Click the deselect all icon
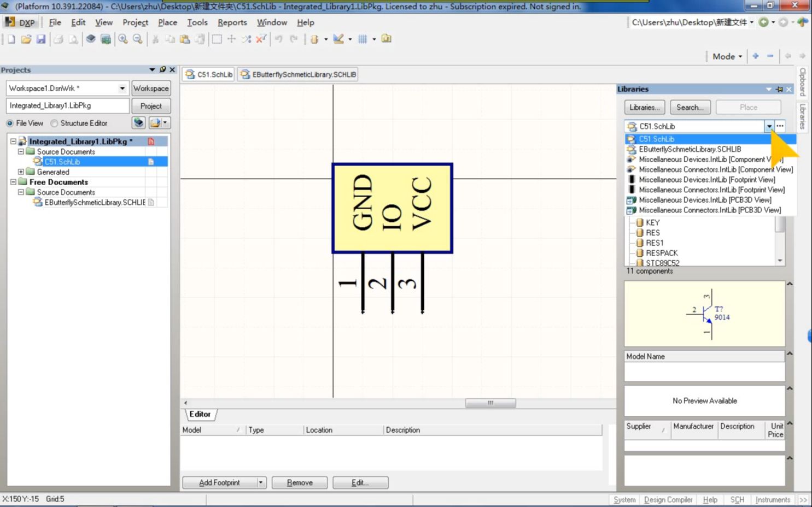 247,39
